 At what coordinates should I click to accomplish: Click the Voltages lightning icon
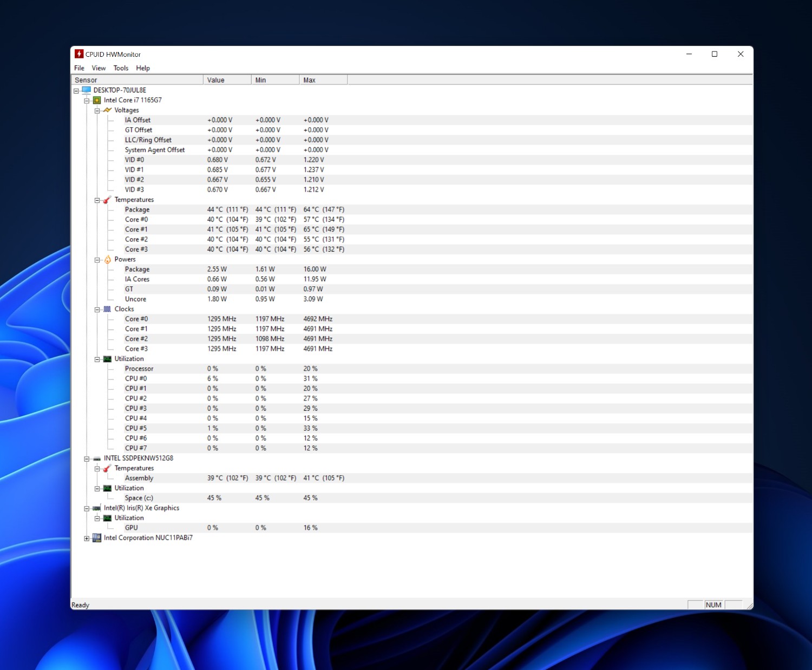pos(107,110)
